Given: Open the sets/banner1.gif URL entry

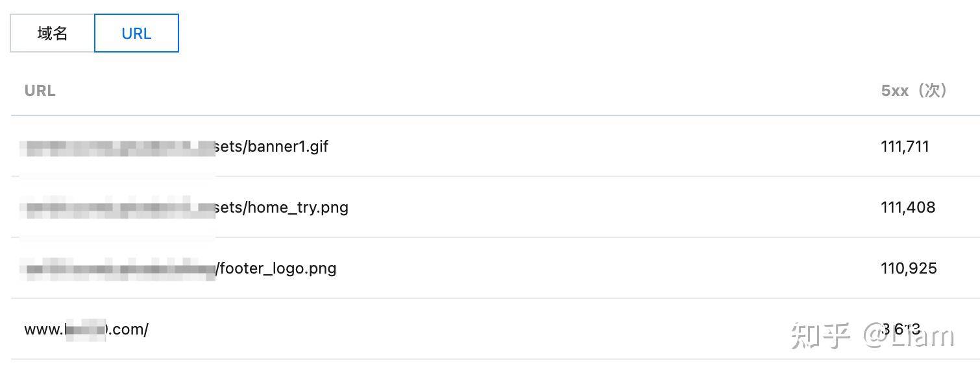Looking at the screenshot, I should pos(271,147).
